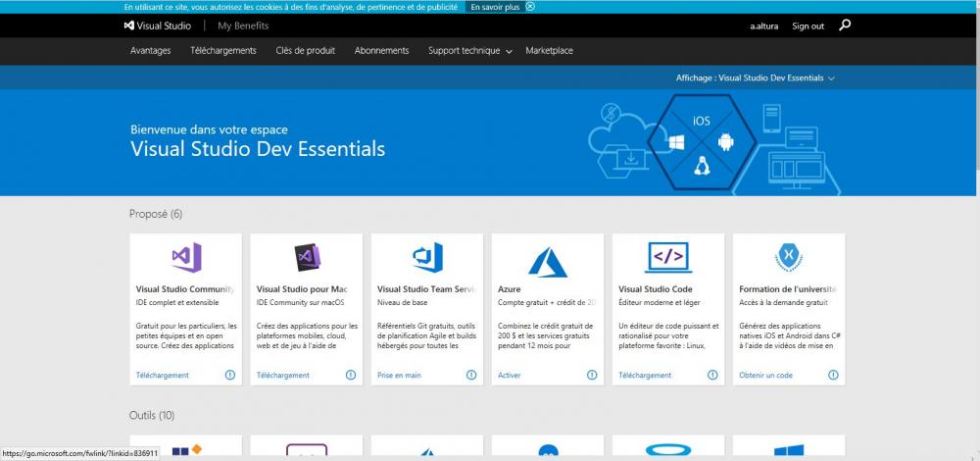Click the Visual Studio Community logo icon
The image size is (980, 461).
pos(186,258)
